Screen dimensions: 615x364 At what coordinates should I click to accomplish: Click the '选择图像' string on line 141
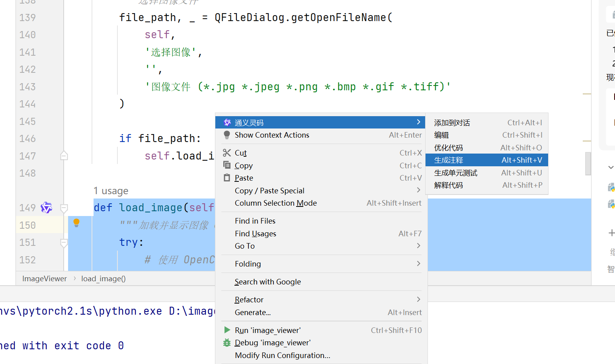(171, 52)
